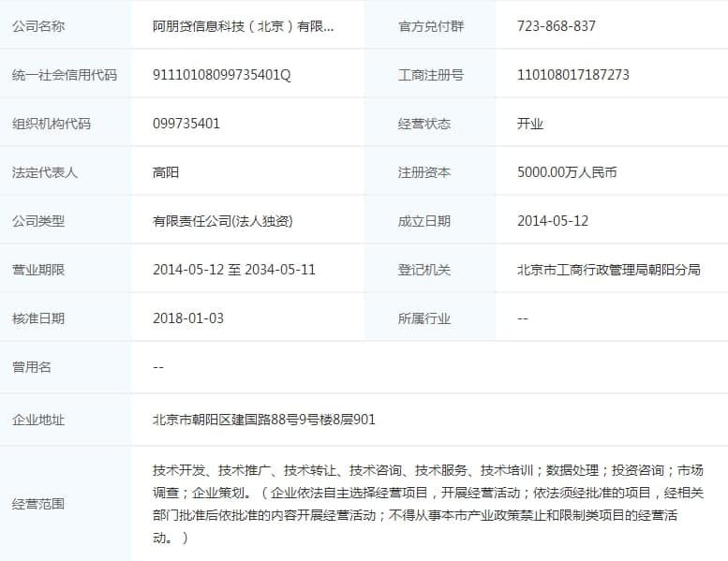Click the 所属行业 label
Screen dimensions: 728x561
click(424, 318)
